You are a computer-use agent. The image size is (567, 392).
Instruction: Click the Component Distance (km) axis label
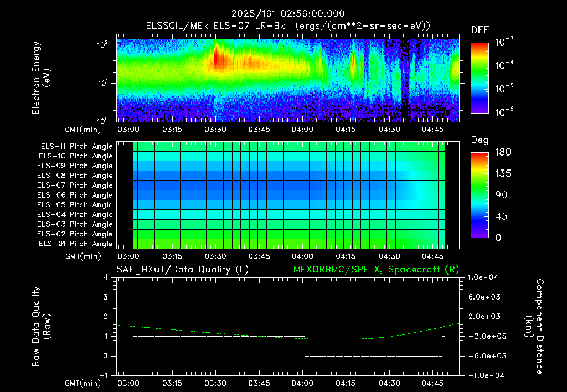[534, 327]
